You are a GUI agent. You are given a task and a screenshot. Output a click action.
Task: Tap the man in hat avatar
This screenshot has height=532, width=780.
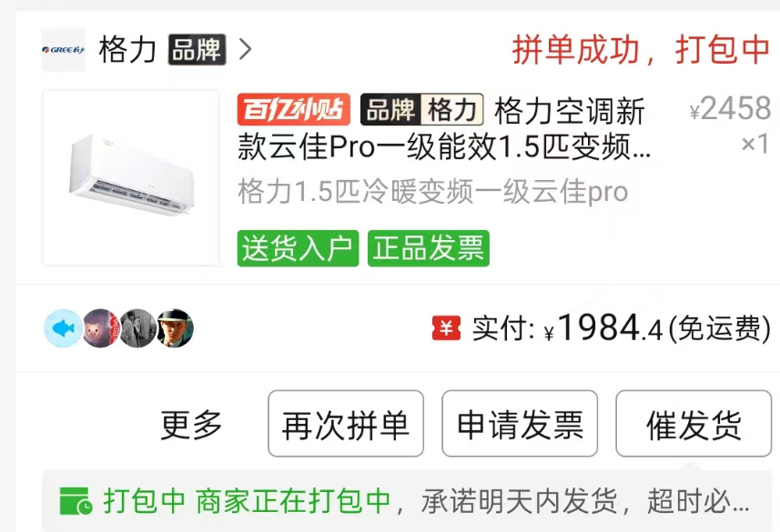175,328
